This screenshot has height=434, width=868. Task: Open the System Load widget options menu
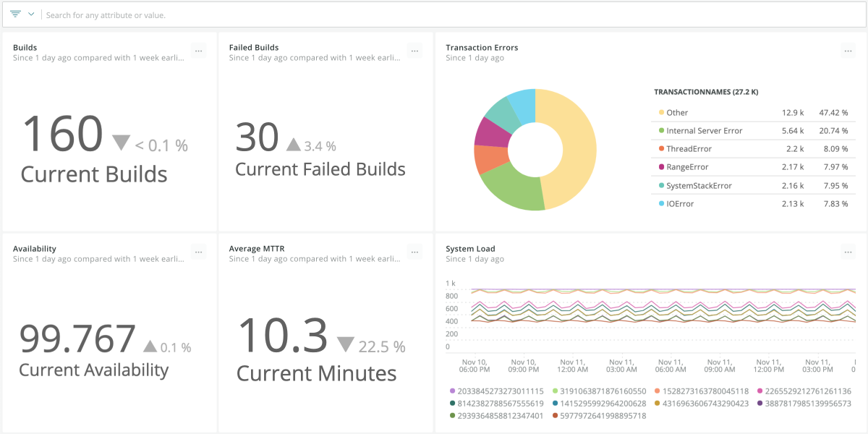pos(848,251)
